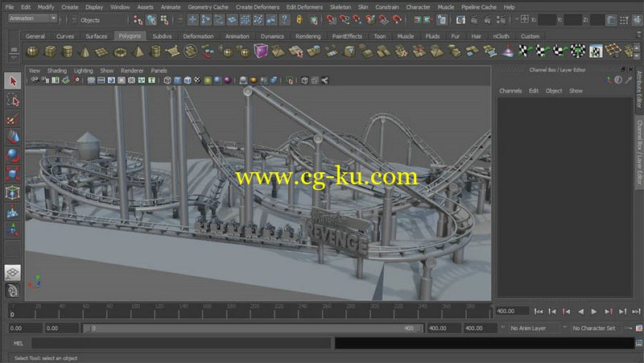Play the animation forwards
This screenshot has height=363, width=644.
click(x=594, y=311)
